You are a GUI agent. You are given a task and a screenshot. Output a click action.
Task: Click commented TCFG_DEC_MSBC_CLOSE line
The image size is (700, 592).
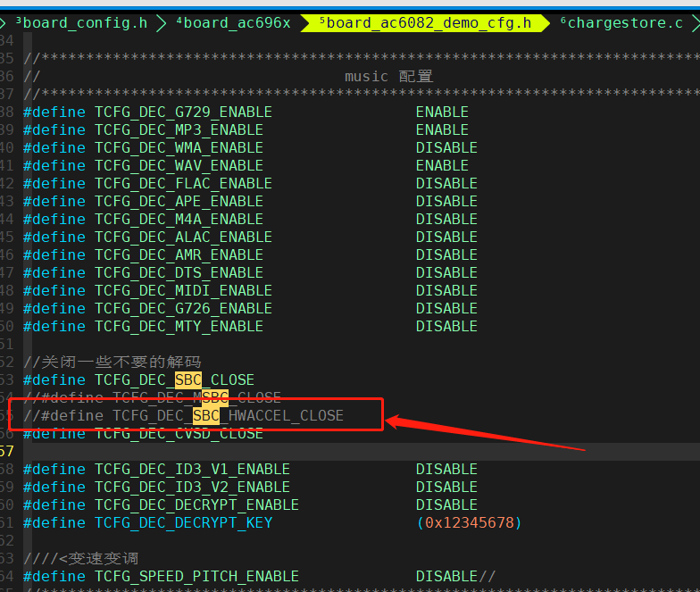(x=152, y=396)
